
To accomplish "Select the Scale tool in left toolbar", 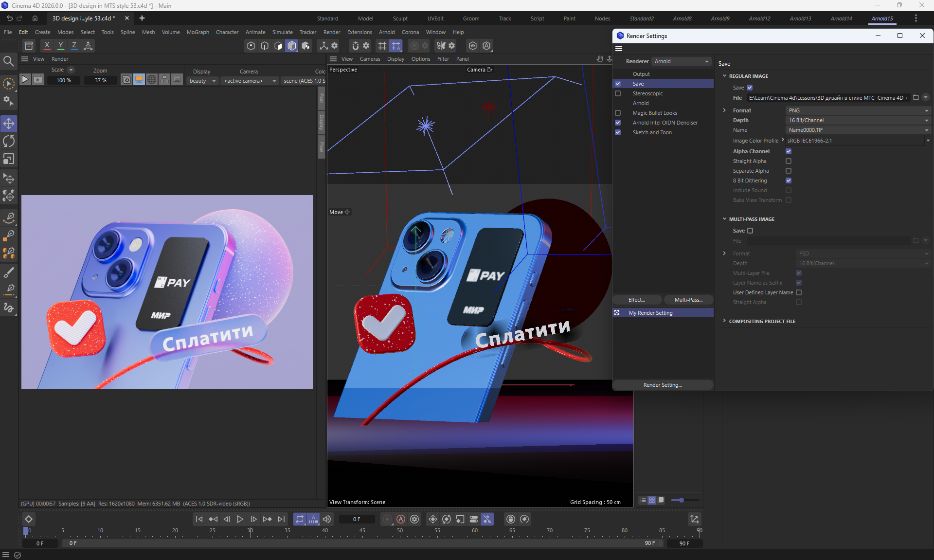I will click(9, 159).
